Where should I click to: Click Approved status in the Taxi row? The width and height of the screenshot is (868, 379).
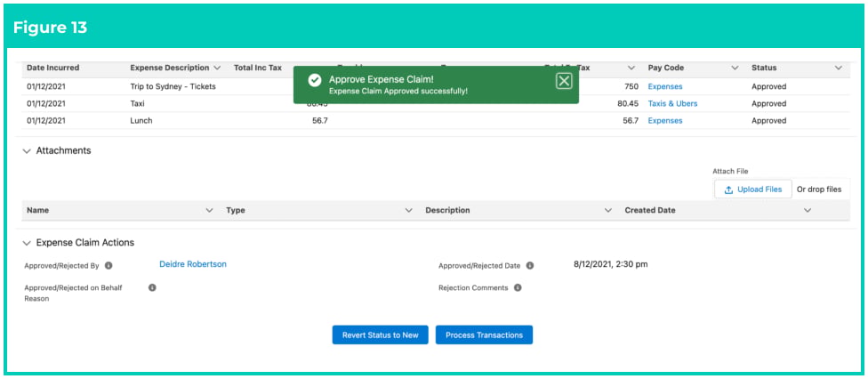click(x=769, y=103)
